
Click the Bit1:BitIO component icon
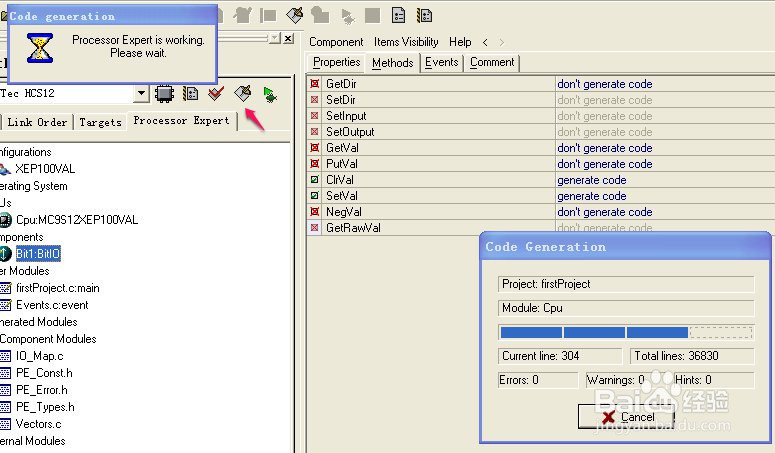pyautogui.click(x=5, y=253)
